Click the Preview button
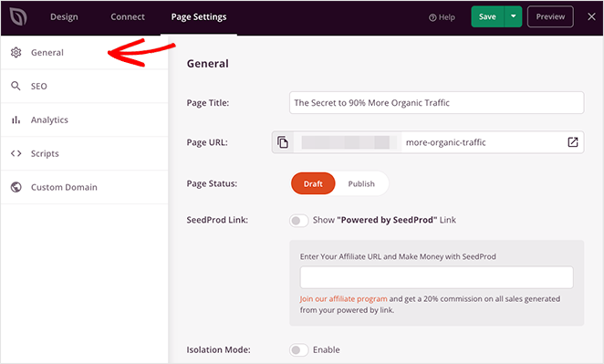This screenshot has width=604, height=364. coord(550,16)
